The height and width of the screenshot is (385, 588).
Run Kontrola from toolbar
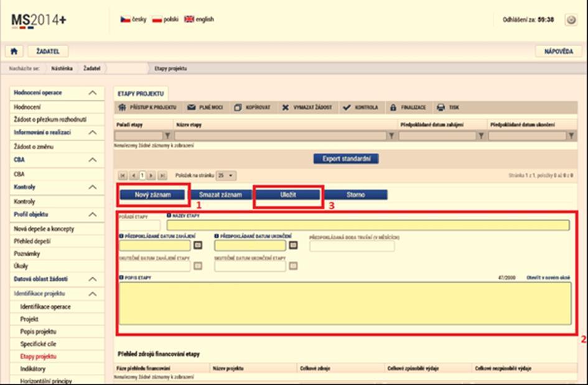[x=361, y=108]
